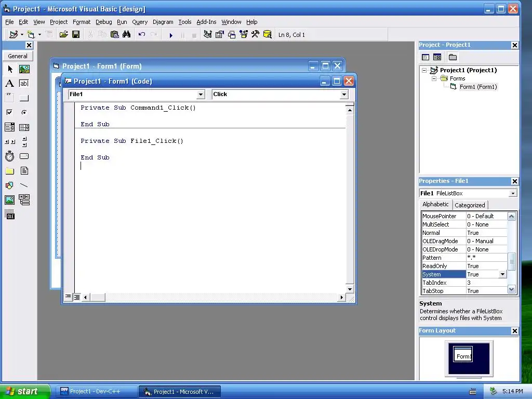
Task: Select the Pattern property row
Action: click(x=464, y=258)
